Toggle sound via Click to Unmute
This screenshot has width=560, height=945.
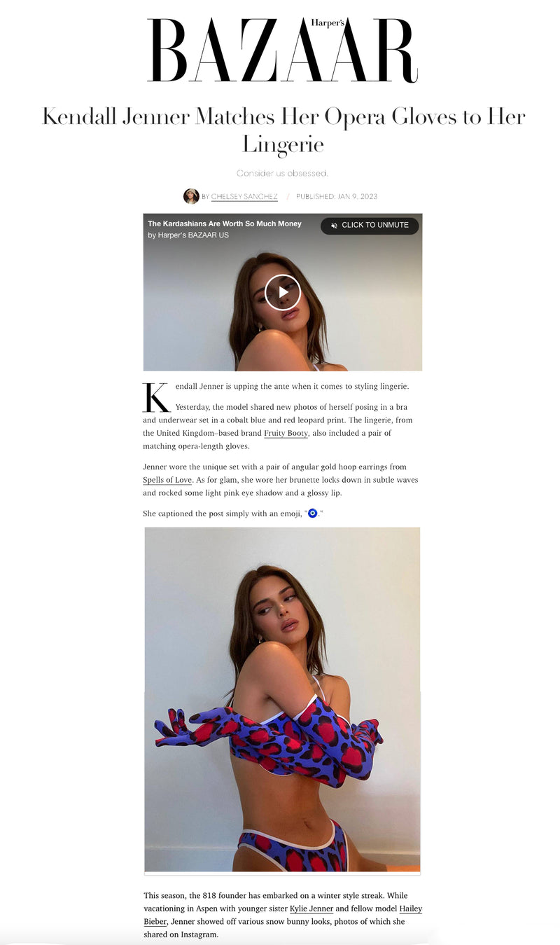tap(370, 226)
